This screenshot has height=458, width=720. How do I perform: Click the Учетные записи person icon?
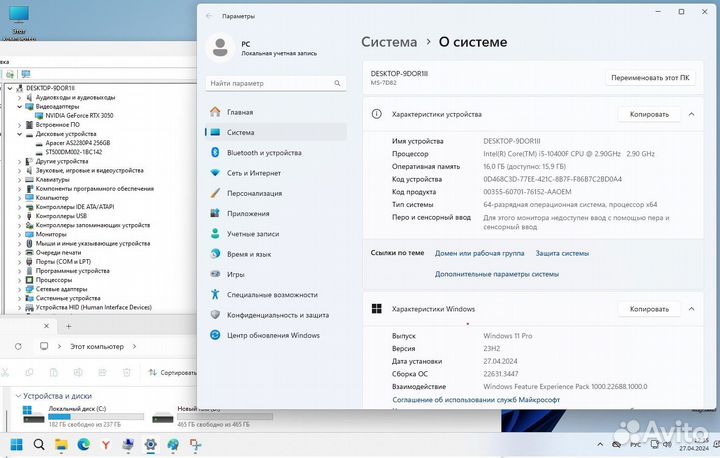click(215, 233)
